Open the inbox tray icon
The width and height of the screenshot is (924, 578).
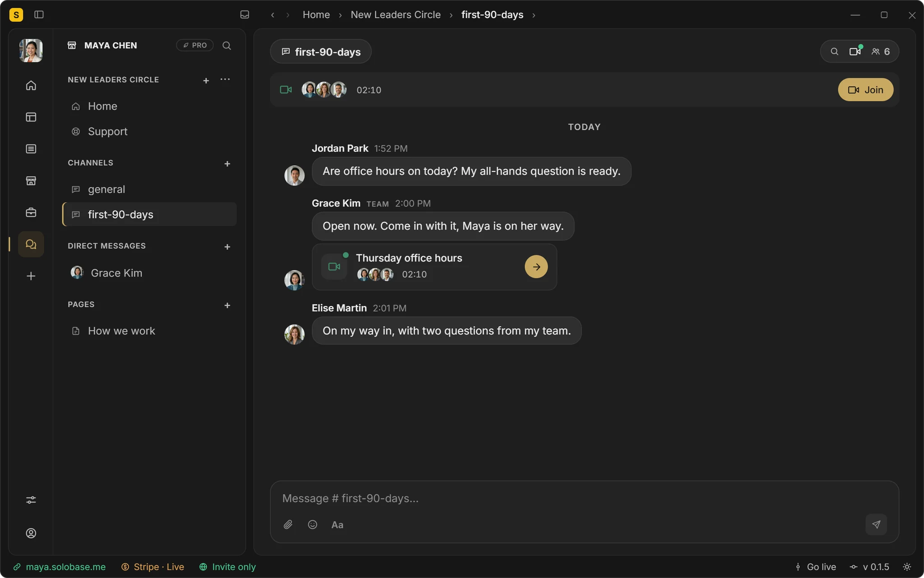pos(245,14)
